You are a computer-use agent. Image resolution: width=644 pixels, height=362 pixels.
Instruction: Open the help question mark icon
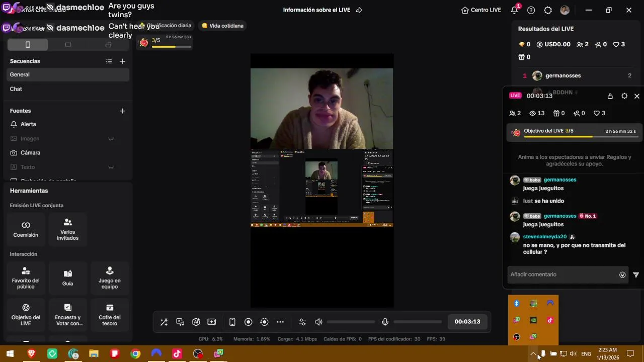(x=531, y=10)
